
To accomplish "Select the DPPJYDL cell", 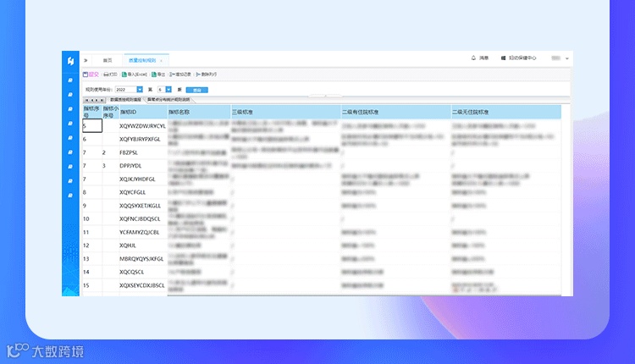I will pos(143,166).
